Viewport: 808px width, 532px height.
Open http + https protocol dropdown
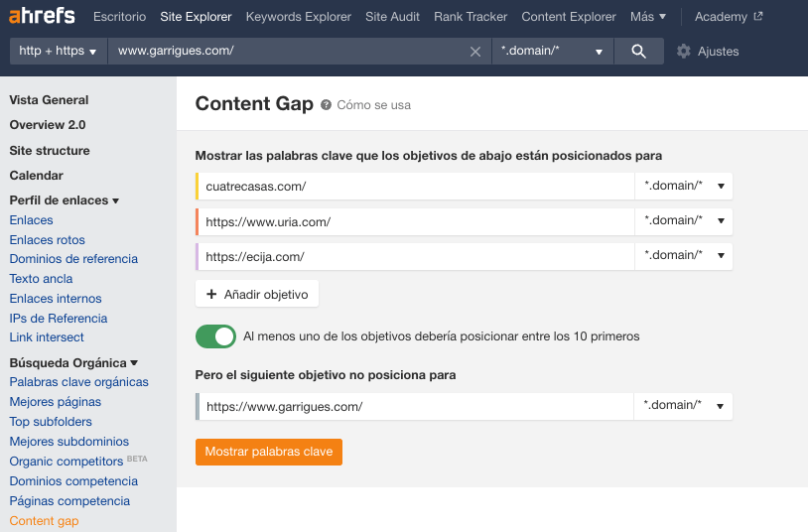[58, 51]
